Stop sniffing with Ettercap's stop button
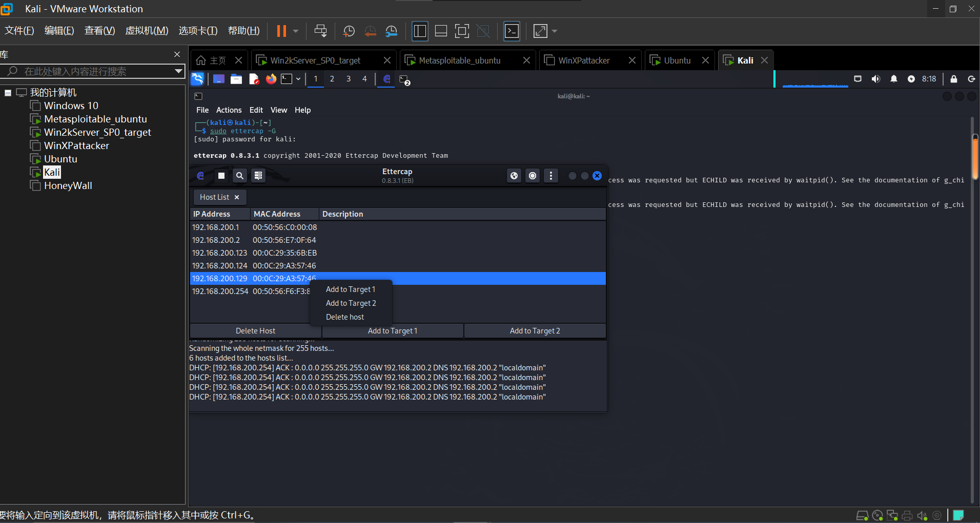Screen dimensions: 980x523 (x=221, y=176)
